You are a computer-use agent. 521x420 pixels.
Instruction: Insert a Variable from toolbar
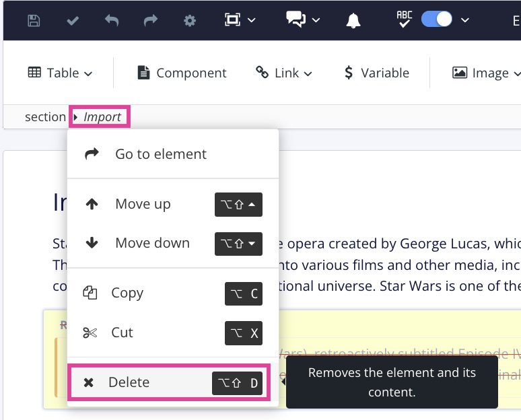[376, 73]
